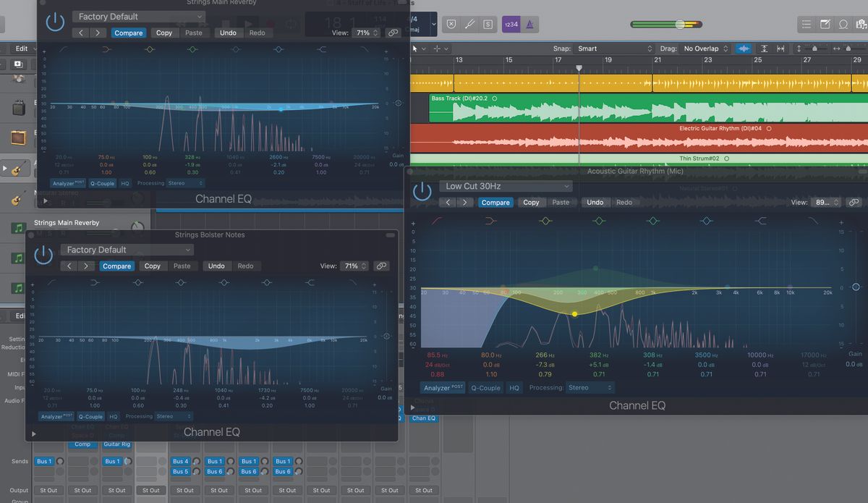Open the Factory Default preset menu
The image size is (868, 503).
pos(137,16)
